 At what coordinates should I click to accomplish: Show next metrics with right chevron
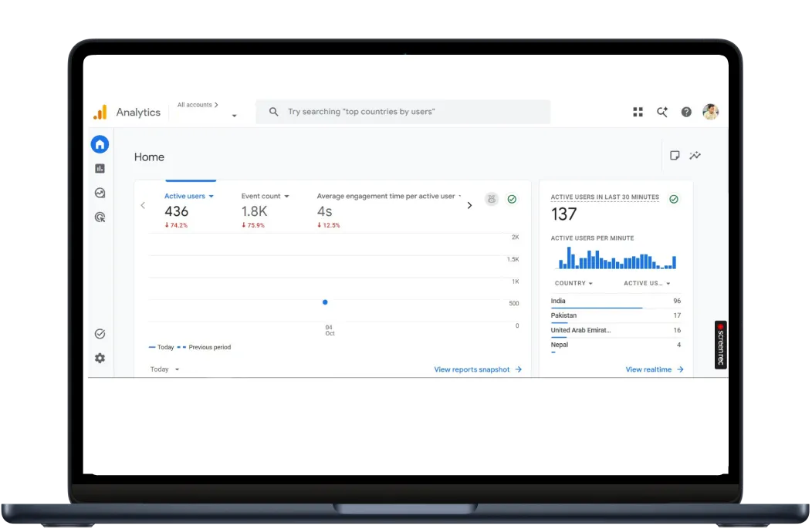(x=470, y=205)
